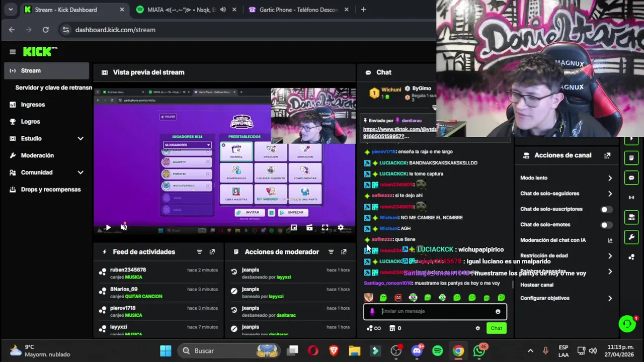Screen dimensions: 644x362
Task: Click the dashboard.kick.com address bar
Action: click(247, 30)
